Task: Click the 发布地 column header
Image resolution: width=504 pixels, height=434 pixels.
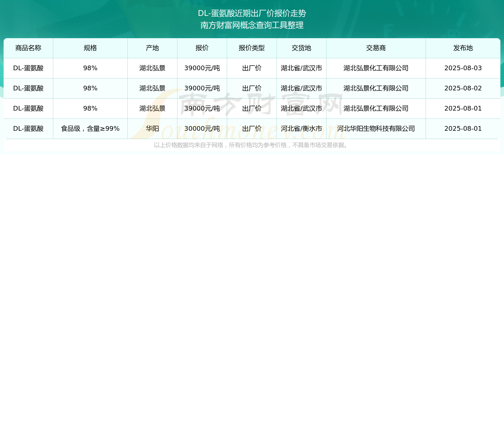Action: [463, 48]
